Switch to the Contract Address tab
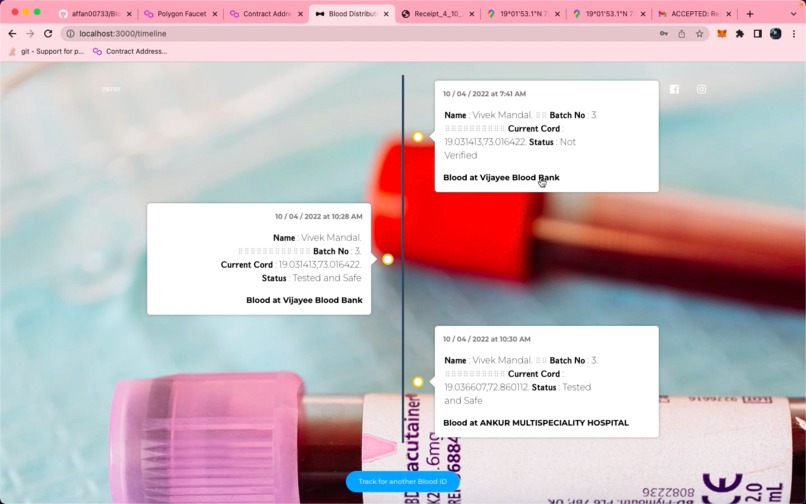This screenshot has width=806, height=504. [x=266, y=14]
